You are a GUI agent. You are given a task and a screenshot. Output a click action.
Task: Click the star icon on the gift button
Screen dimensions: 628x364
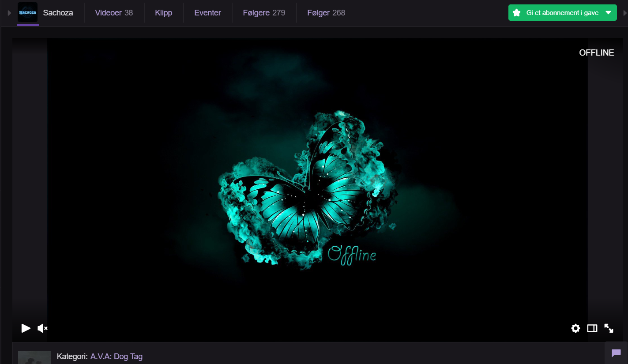pos(516,13)
